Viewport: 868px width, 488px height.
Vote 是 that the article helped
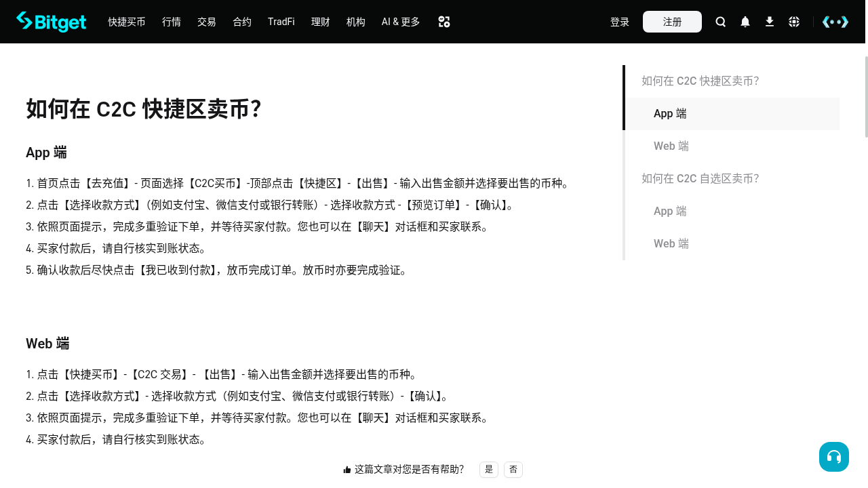[x=489, y=469]
